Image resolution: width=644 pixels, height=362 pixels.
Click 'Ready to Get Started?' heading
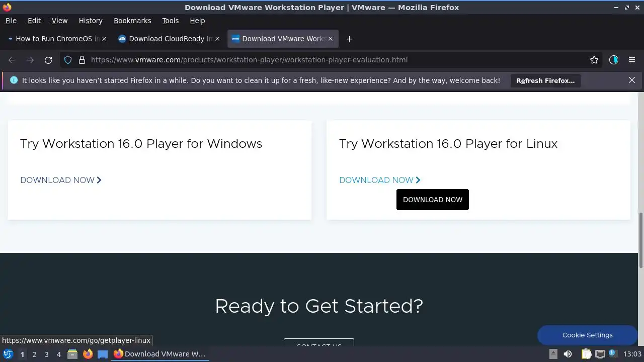[319, 306]
